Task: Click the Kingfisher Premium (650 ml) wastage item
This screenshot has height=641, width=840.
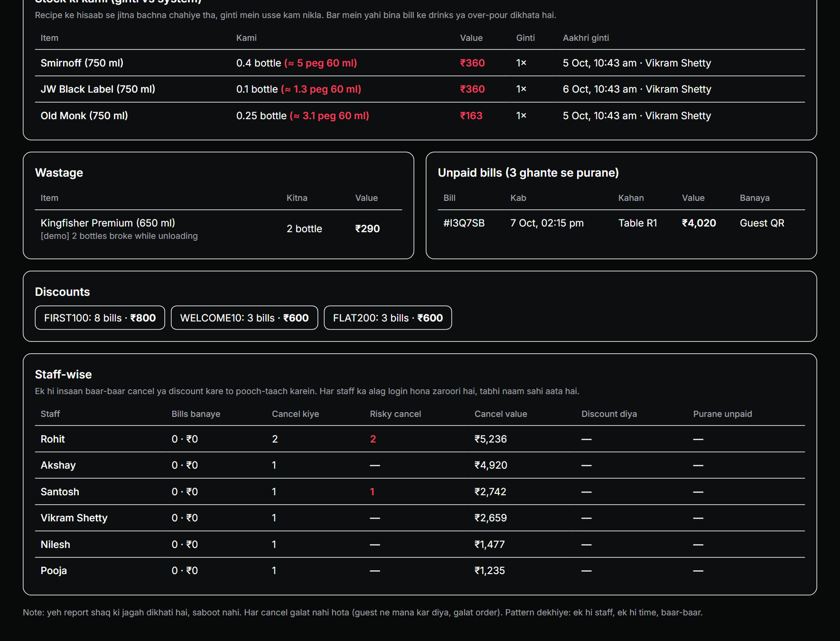Action: [108, 223]
